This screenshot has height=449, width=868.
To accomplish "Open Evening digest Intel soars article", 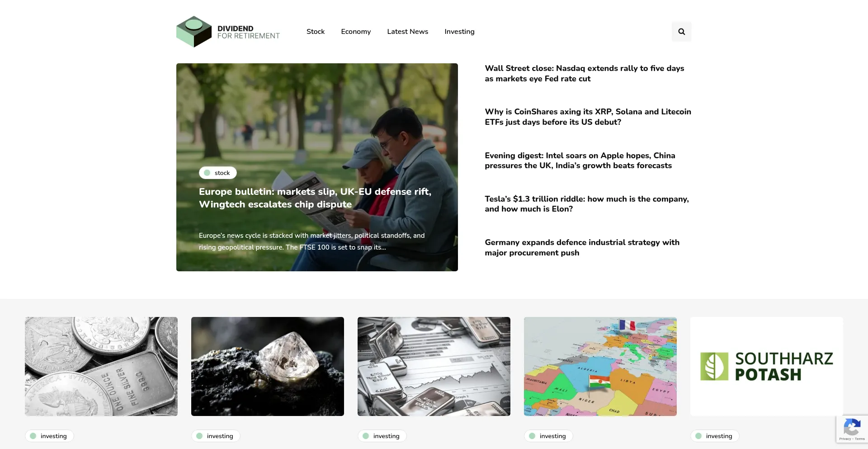I will point(580,161).
